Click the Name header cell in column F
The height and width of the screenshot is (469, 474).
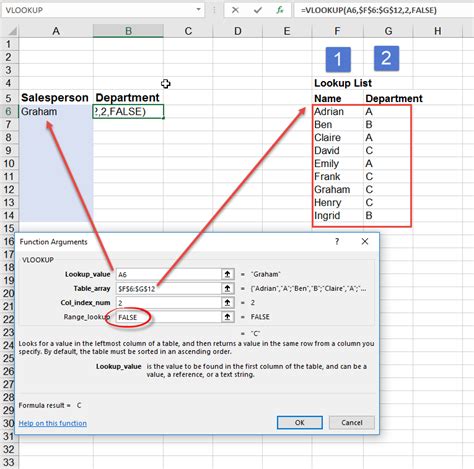pos(337,98)
